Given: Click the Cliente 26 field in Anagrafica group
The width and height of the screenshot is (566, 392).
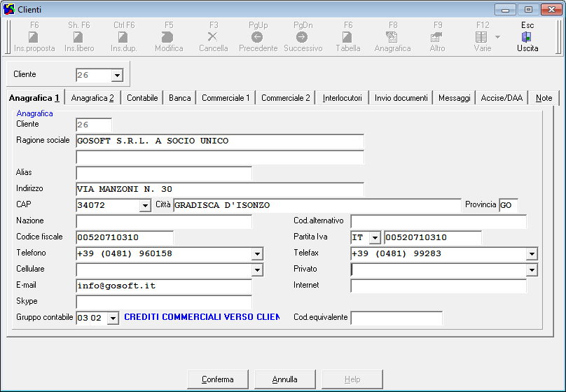Looking at the screenshot, I should pyautogui.click(x=94, y=125).
